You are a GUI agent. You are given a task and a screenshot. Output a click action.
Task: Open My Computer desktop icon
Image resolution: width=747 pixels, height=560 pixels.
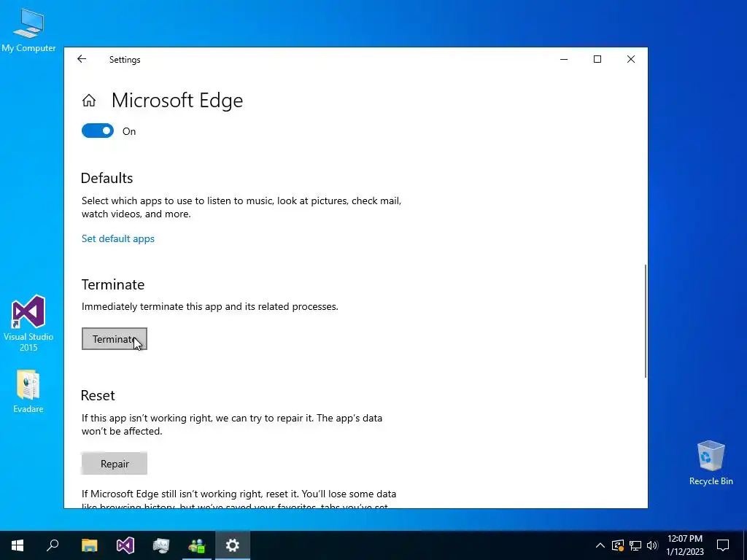[28, 31]
